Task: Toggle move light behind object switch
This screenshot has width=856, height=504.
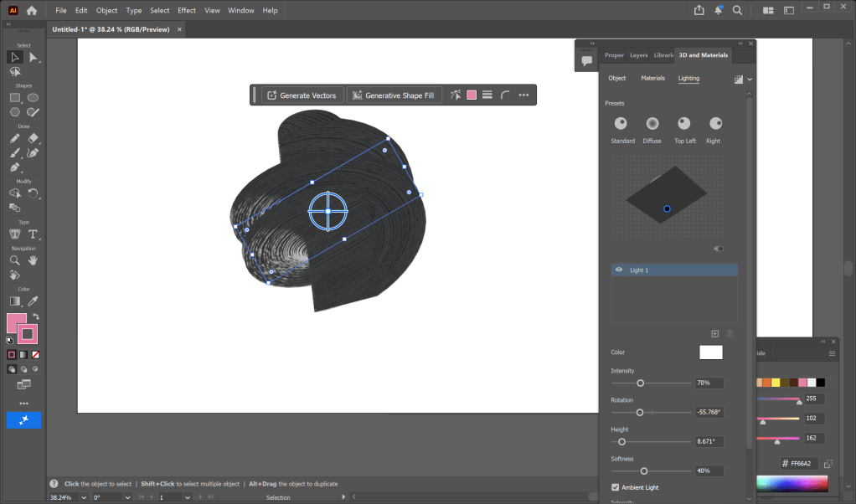Action: pos(719,249)
